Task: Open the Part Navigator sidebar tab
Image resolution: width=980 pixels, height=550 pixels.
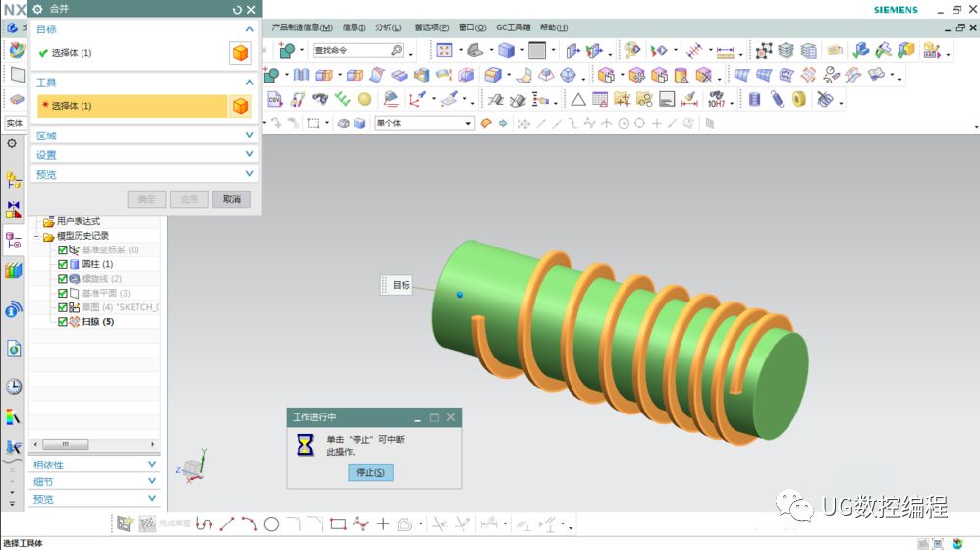Action: click(13, 240)
